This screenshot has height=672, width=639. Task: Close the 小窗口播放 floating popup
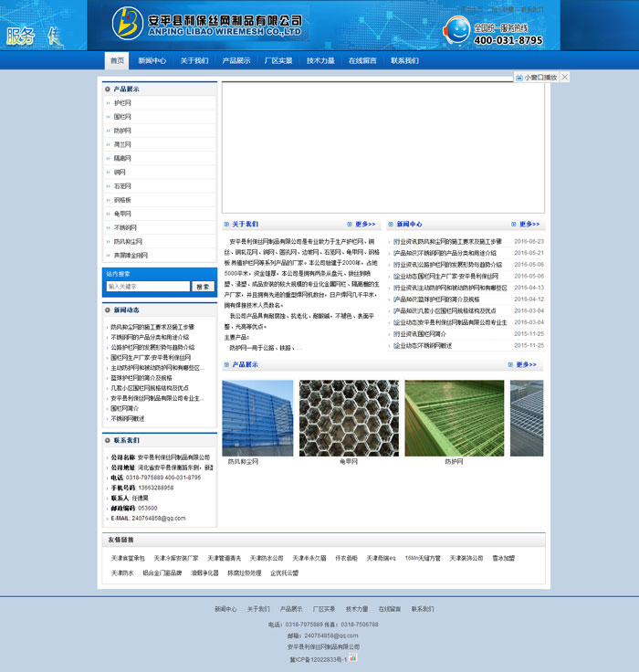coord(565,78)
